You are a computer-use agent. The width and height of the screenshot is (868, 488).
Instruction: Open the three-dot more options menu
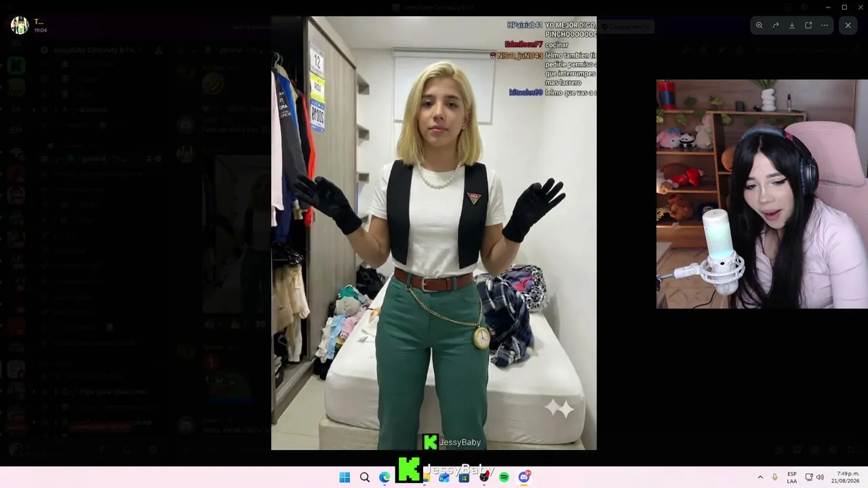pos(825,25)
